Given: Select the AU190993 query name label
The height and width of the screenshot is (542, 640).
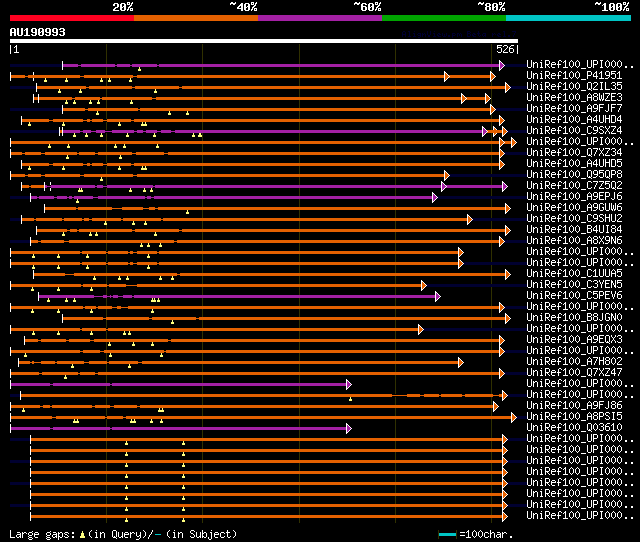Looking at the screenshot, I should [38, 32].
